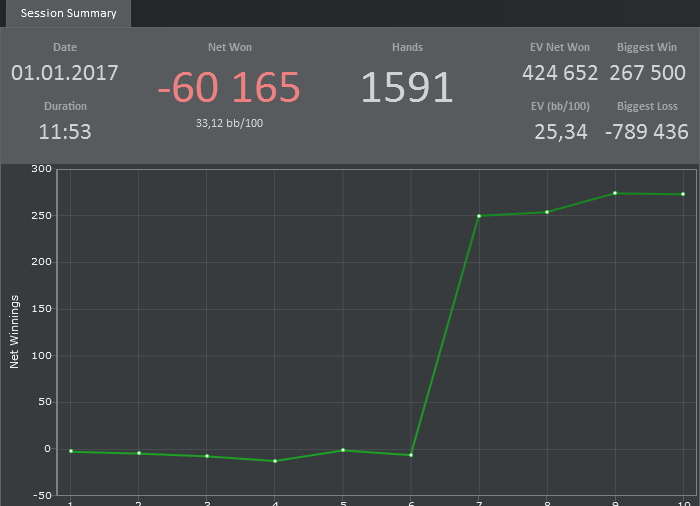Click the Biggest Win label
Screen dimensions: 700x506
(647, 47)
